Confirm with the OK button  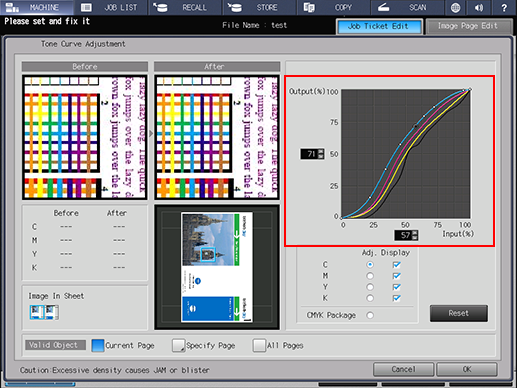coord(467,369)
